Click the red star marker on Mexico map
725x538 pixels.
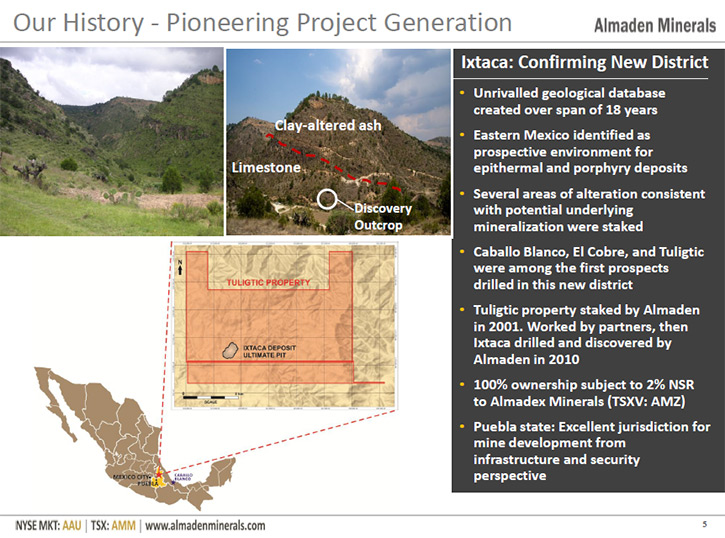click(x=159, y=474)
